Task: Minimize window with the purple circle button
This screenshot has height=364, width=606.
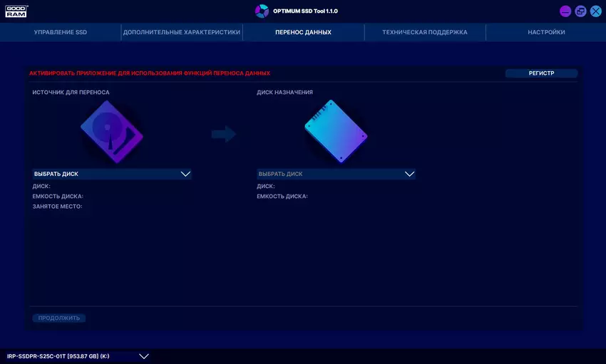Action: pyautogui.click(x=565, y=11)
